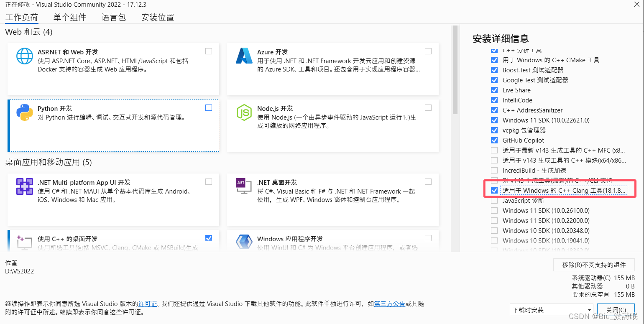This screenshot has height=324, width=644.
Task: Open the 下载时安装 dropdown
Action: [x=552, y=310]
